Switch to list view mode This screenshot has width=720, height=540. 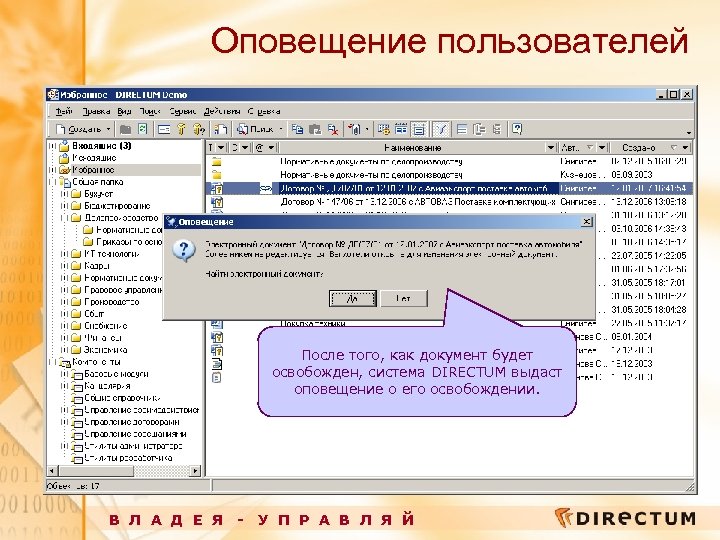click(x=401, y=129)
